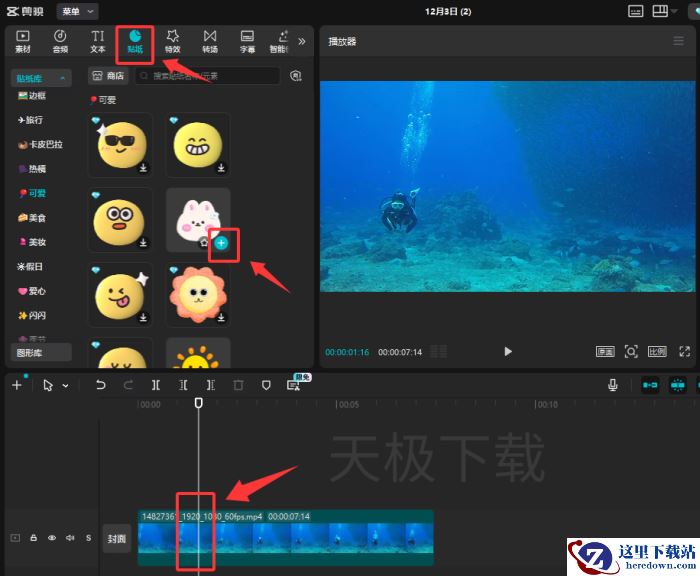The height and width of the screenshot is (576, 700).
Task: Choose the selection pointer tool
Action: pos(48,385)
